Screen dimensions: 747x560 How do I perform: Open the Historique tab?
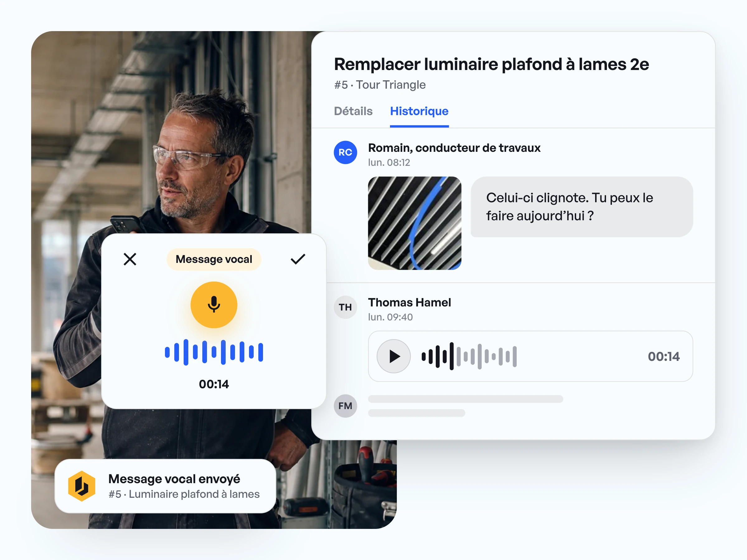click(419, 111)
